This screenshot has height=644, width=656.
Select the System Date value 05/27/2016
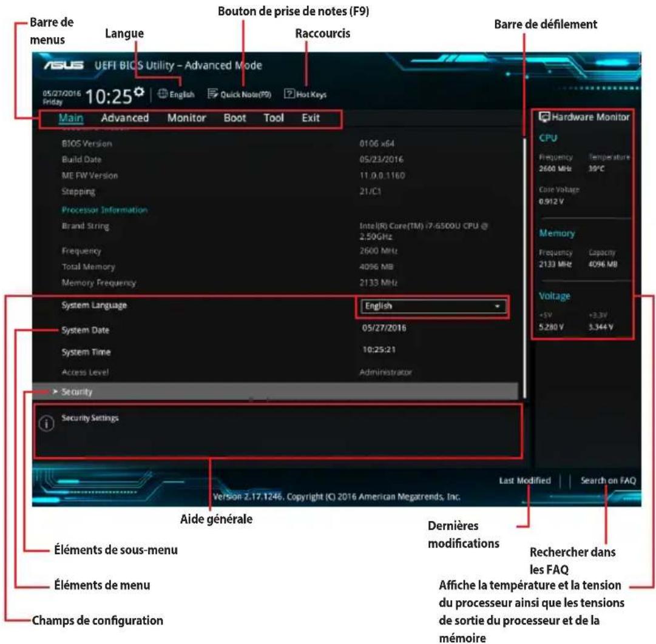tap(384, 328)
